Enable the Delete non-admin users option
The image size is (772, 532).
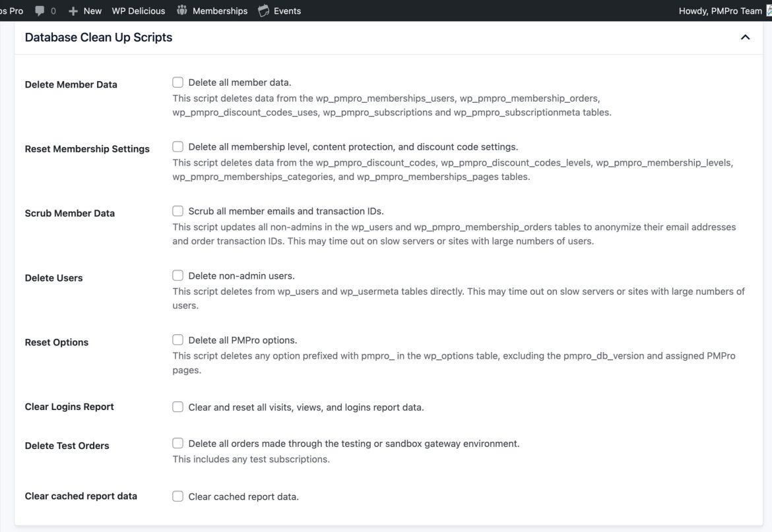[x=177, y=275]
